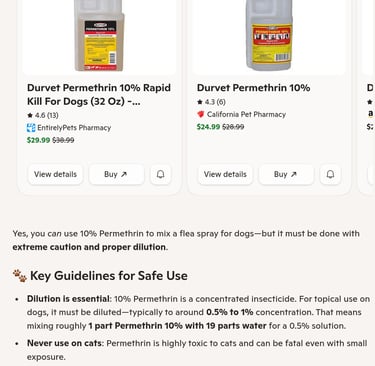The image size is (375, 366).
Task: Click the EntirelyPets Pharmacy seller name
Action: (74, 128)
